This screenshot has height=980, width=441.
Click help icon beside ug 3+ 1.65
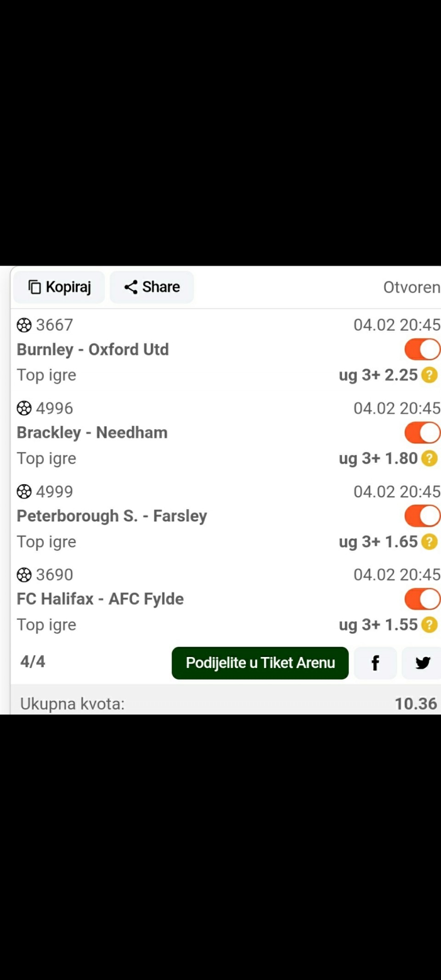click(x=430, y=542)
